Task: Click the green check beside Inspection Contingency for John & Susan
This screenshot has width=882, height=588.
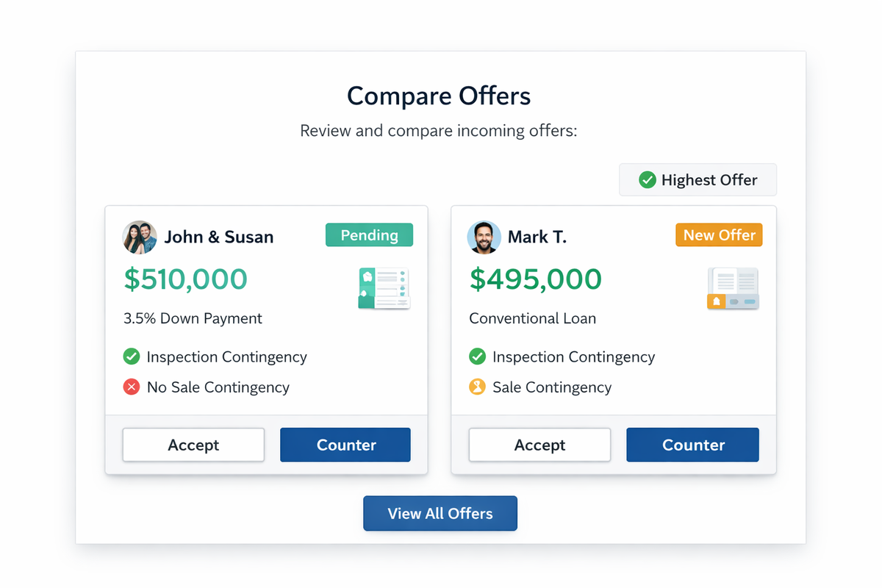Action: pyautogui.click(x=131, y=356)
